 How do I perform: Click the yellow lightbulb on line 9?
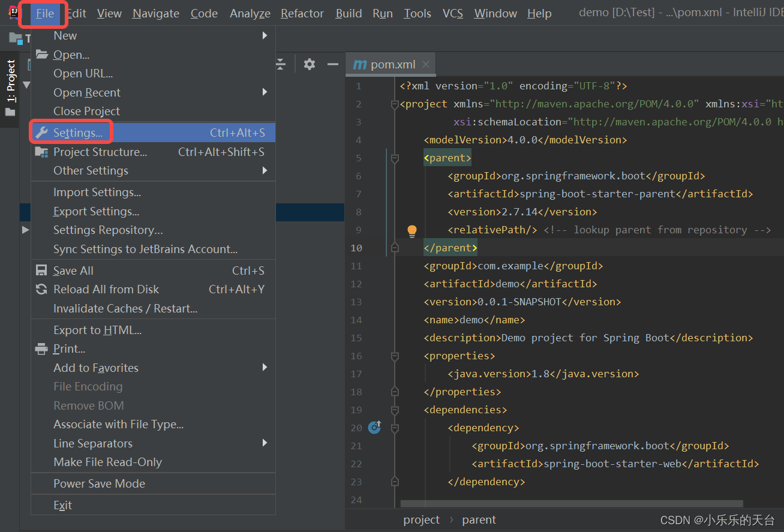[412, 230]
